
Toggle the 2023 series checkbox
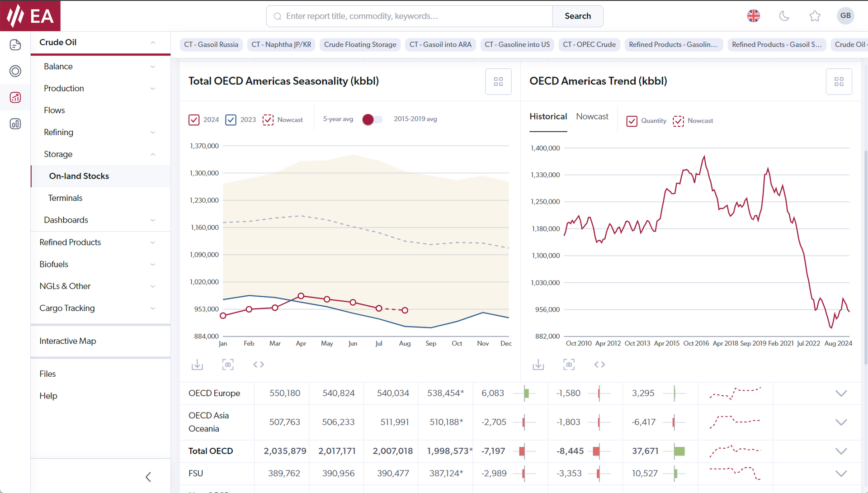(231, 120)
